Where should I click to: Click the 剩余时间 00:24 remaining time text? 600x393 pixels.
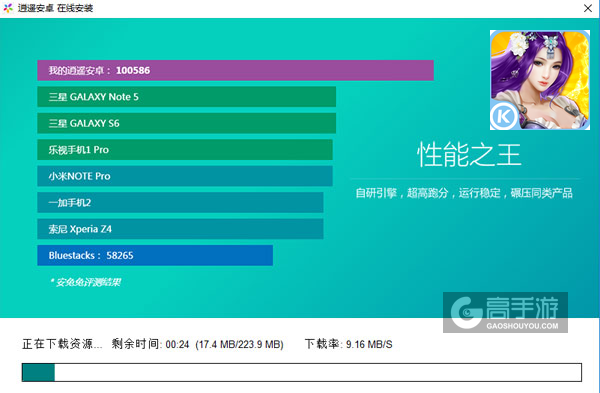(x=150, y=344)
